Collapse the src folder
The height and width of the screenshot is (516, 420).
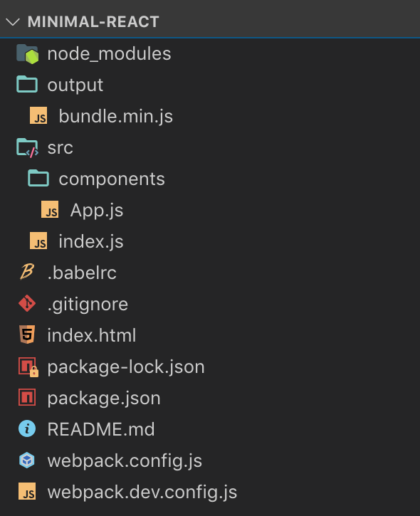tap(210, 147)
